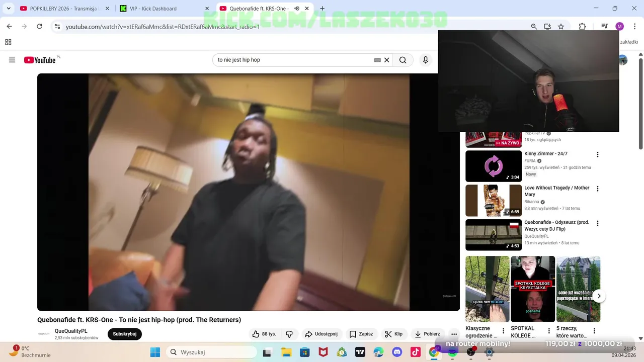Click Kinny Zimmer - 24/7 title
The image size is (644, 362).
(x=546, y=153)
